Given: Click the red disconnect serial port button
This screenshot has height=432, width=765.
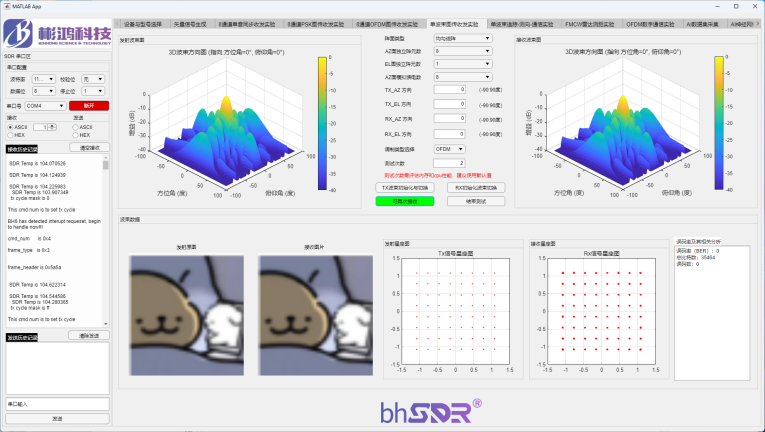Looking at the screenshot, I should click(x=89, y=106).
